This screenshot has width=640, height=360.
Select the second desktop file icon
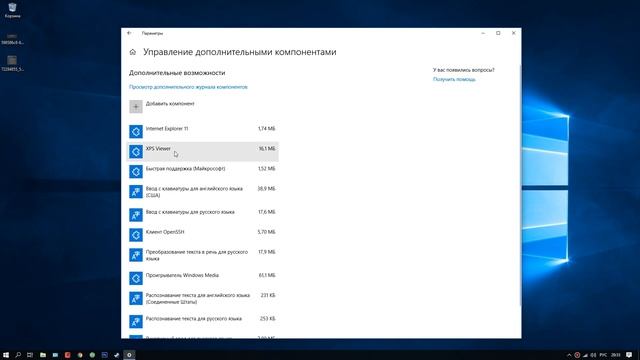point(12,38)
